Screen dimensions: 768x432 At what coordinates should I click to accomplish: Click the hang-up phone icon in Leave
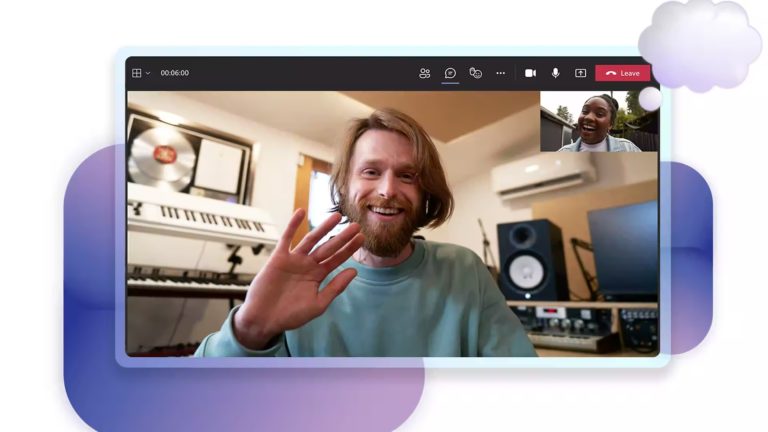tap(610, 73)
